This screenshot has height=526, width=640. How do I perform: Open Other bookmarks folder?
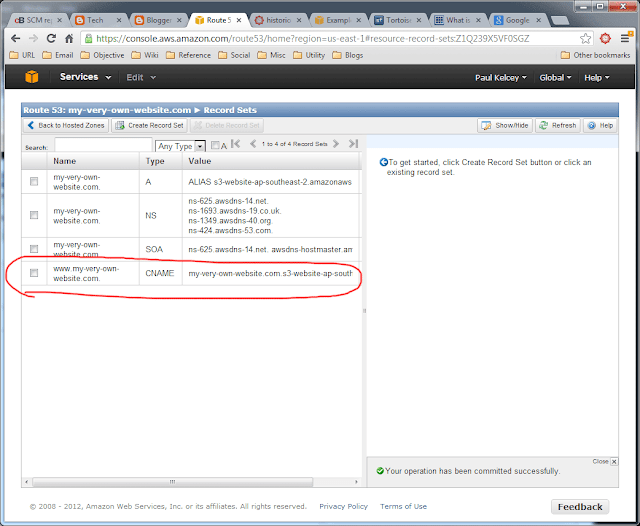[596, 55]
